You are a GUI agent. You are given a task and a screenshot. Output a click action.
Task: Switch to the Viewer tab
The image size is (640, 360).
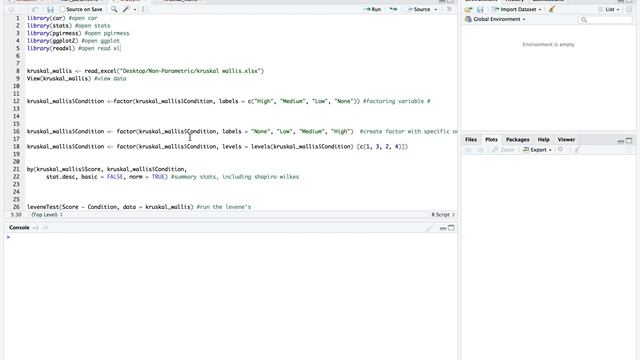coord(566,140)
